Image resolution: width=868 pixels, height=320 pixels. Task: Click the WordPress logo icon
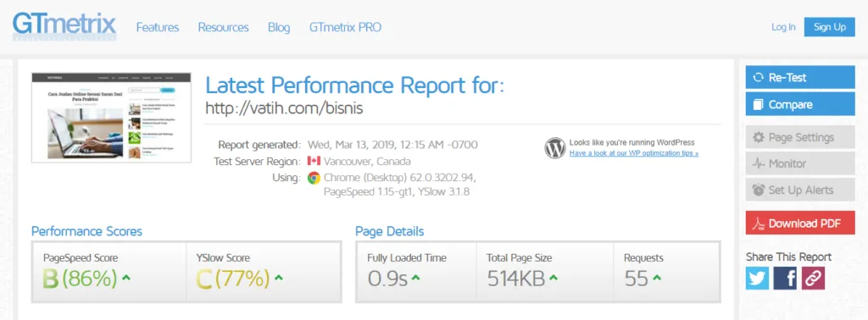(555, 148)
